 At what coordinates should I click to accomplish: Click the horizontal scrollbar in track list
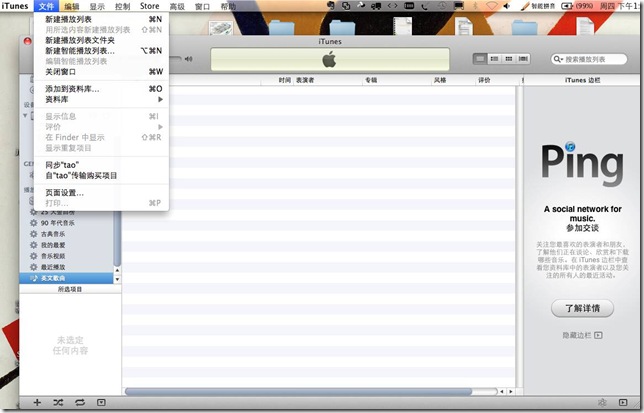point(299,392)
